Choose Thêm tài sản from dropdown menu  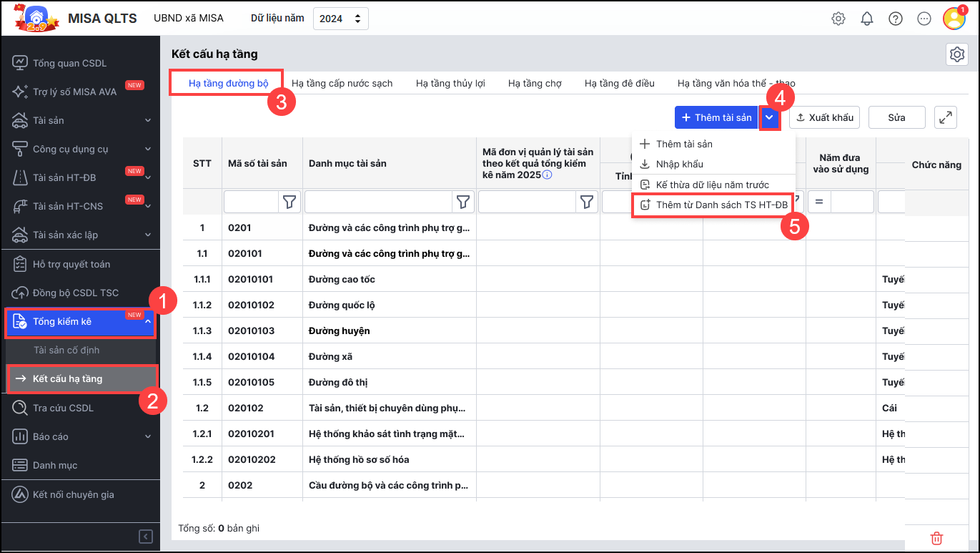713,144
